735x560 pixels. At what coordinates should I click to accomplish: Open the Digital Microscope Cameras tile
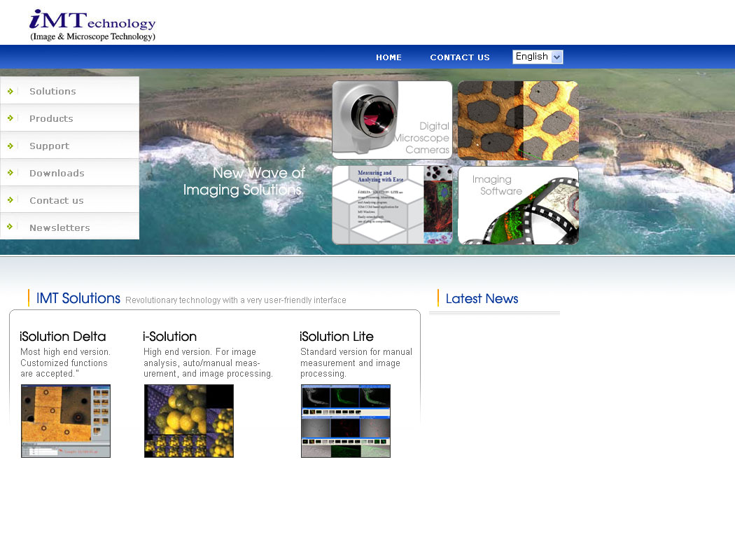click(x=392, y=120)
